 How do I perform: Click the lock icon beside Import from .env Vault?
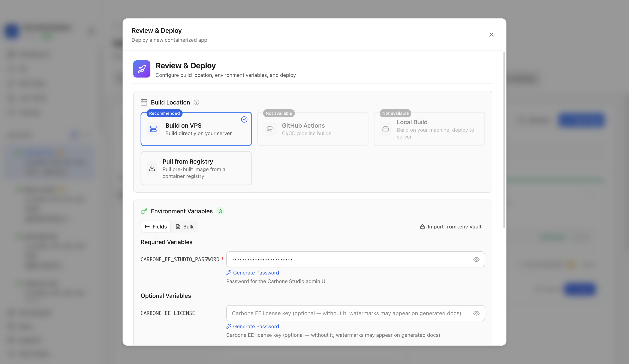(x=422, y=227)
